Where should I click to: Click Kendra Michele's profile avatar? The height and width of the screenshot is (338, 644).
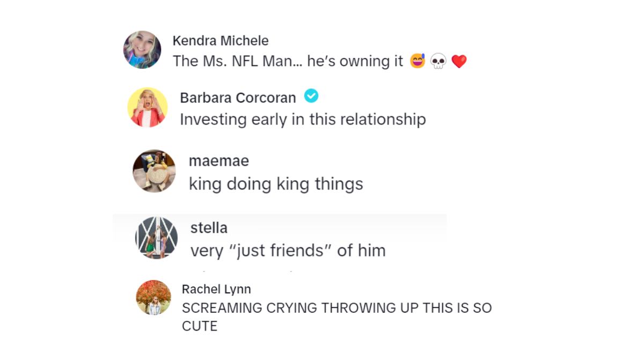point(142,50)
